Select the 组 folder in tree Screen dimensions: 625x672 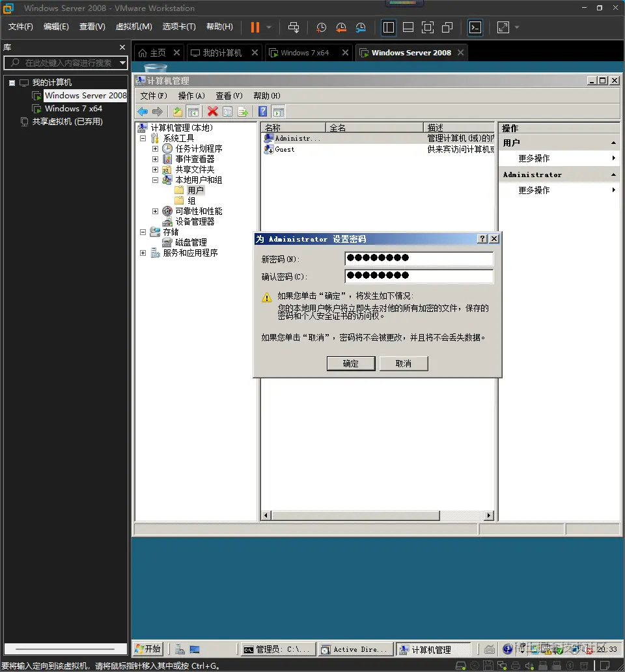(x=191, y=201)
